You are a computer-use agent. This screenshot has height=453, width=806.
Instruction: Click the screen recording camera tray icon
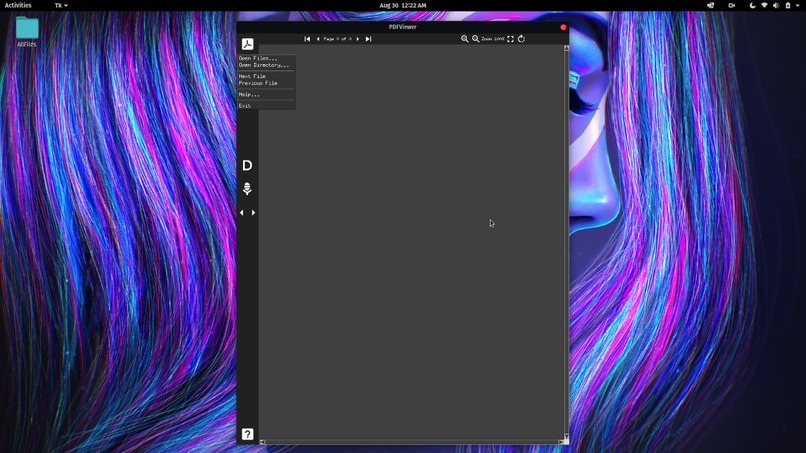click(x=731, y=5)
